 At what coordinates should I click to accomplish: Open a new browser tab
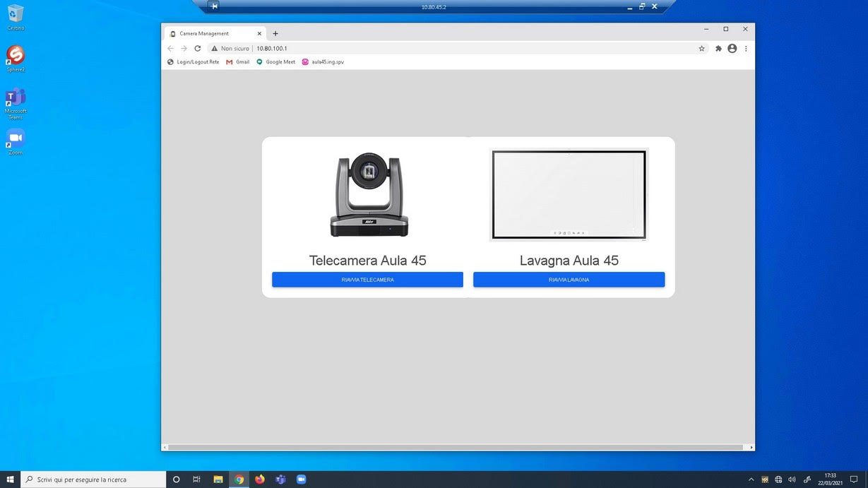click(275, 33)
